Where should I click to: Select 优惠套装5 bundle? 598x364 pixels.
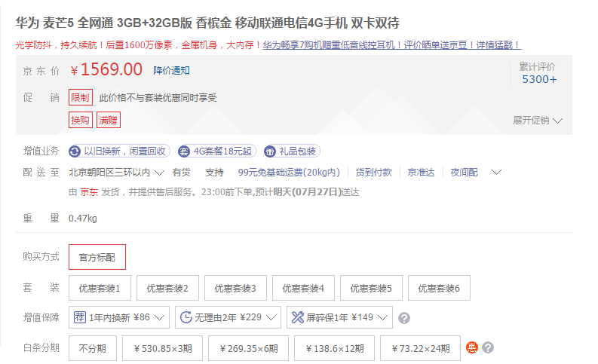click(x=372, y=288)
